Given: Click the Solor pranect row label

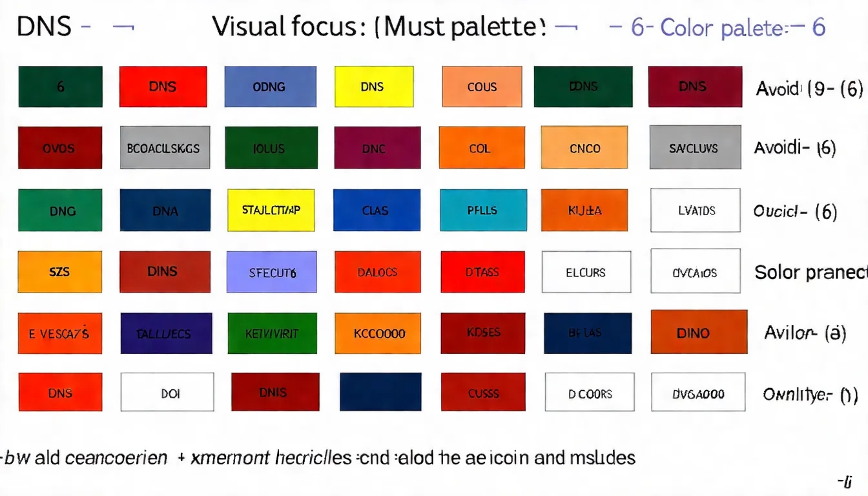Looking at the screenshot, I should pyautogui.click(x=811, y=272).
